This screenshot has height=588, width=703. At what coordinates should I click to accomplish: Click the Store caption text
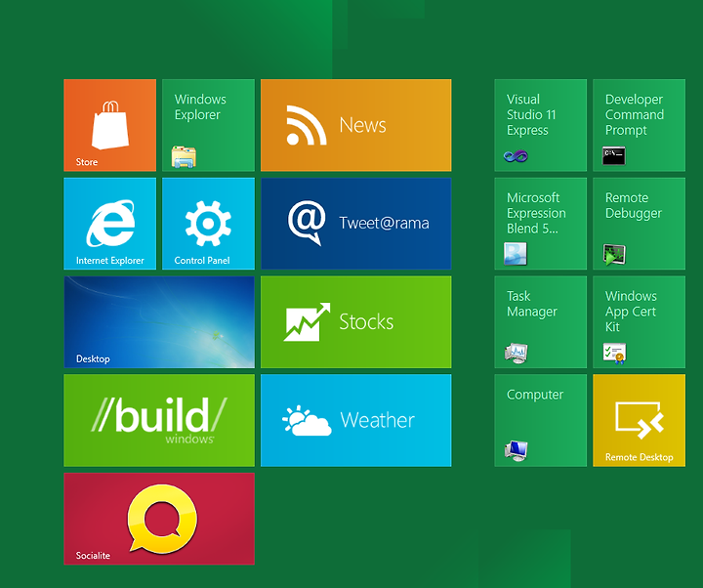tap(87, 162)
